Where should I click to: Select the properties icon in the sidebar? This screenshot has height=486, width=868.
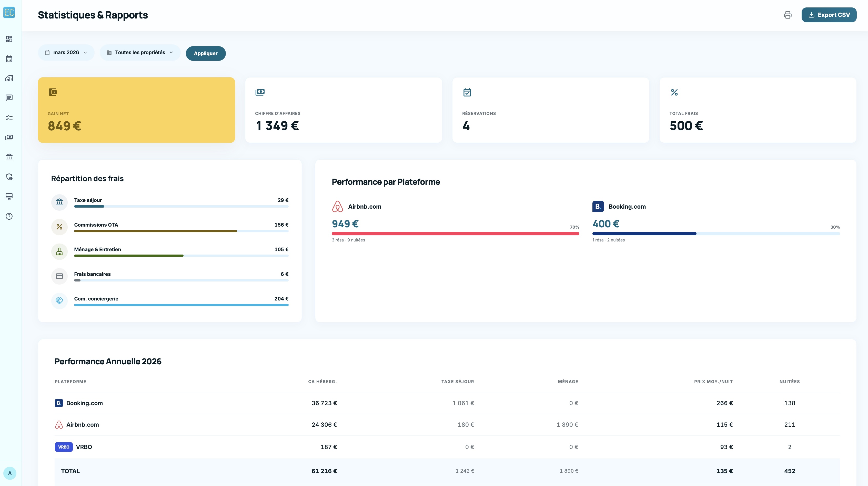[x=9, y=78]
